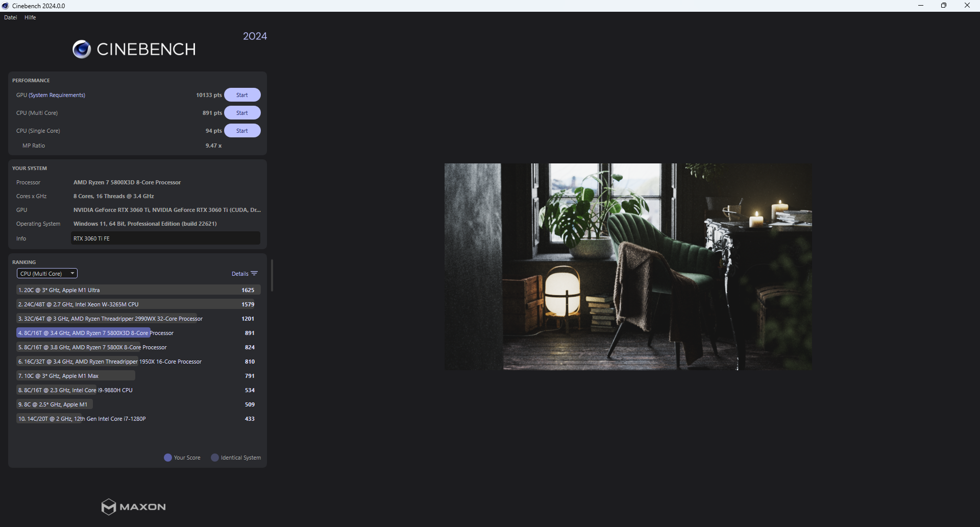This screenshot has width=980, height=527.
Task: Click the Info field containing RTX 3060 Ti FE
Action: (x=165, y=238)
